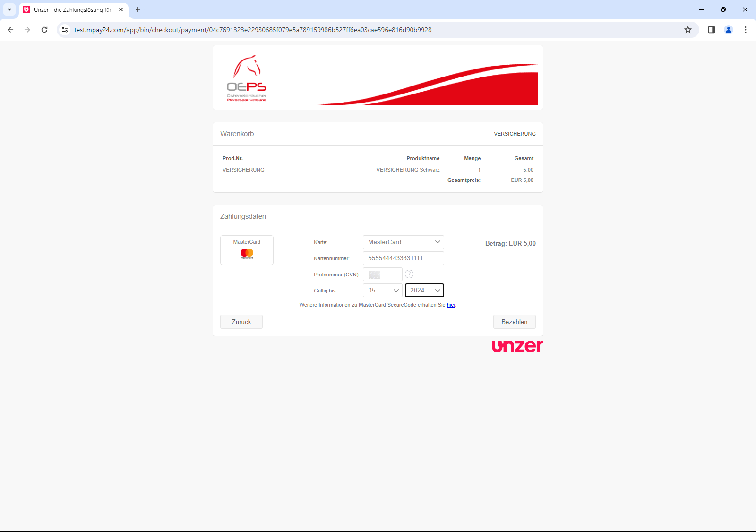Screen dimensions: 756x532
Task: Open the Karte MasterCard dropdown
Action: pyautogui.click(x=404, y=242)
